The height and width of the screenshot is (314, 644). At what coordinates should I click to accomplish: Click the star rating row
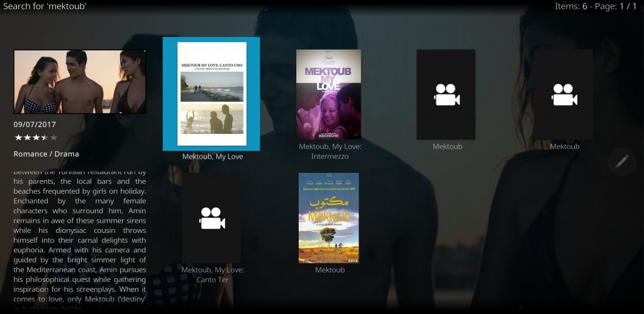pos(36,137)
